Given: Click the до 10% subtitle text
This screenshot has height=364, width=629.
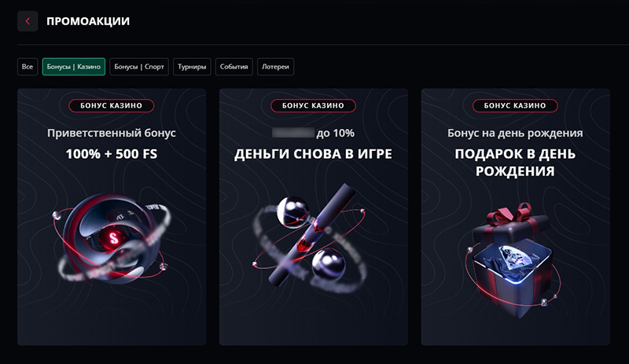Looking at the screenshot, I should point(336,133).
